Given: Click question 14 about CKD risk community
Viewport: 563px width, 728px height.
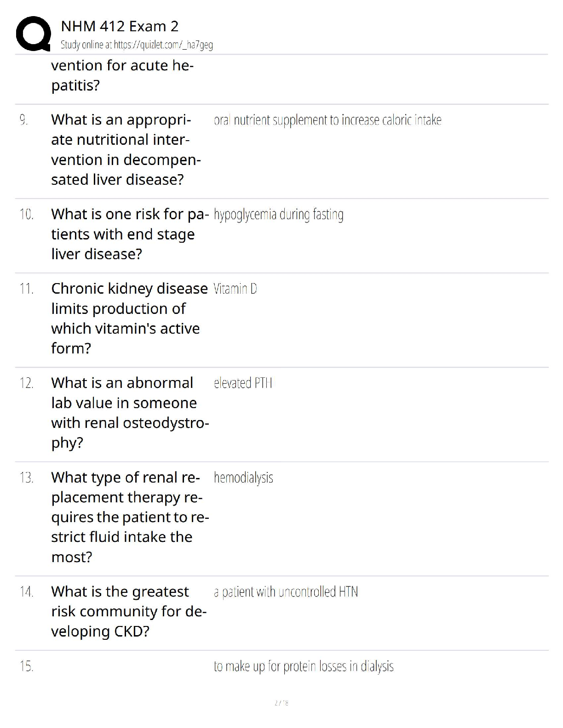Looking at the screenshot, I should tap(129, 611).
